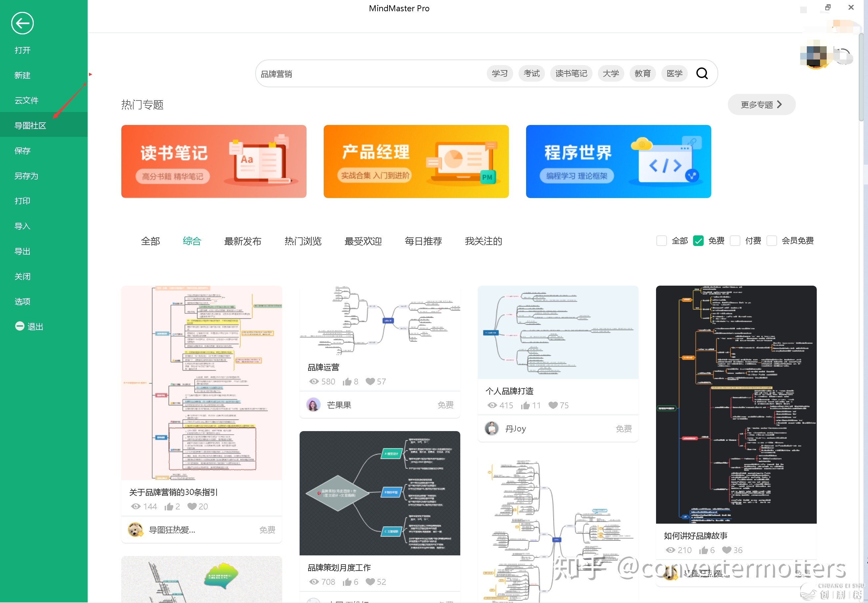Open the 如何讲好品牌故事 dark mind map thumbnail

(x=736, y=404)
